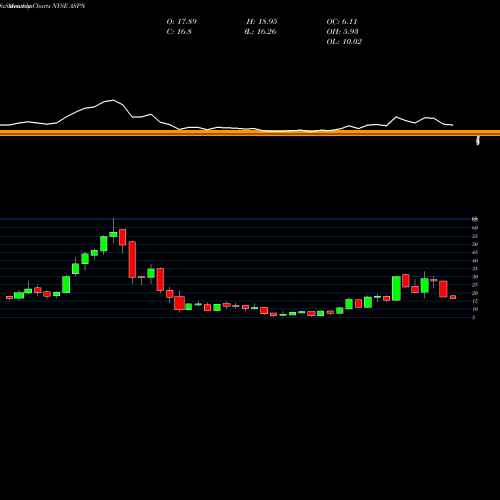Click the 45 price axis label
Screen dimensions: 500x500
[475, 252]
